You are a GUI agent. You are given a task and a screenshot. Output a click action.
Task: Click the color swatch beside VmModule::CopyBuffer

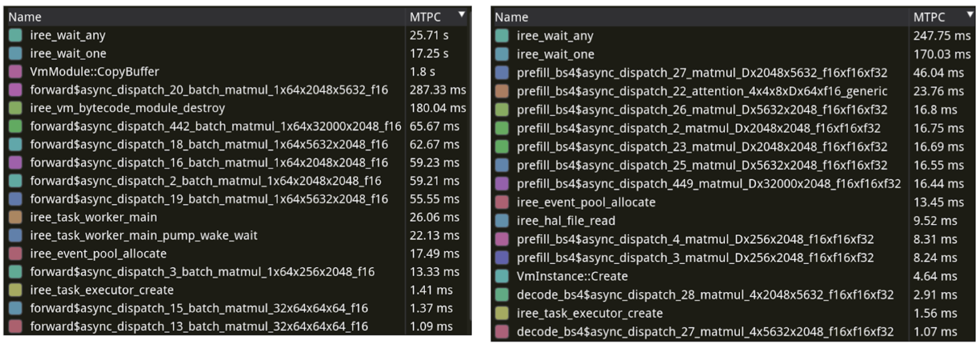click(15, 71)
